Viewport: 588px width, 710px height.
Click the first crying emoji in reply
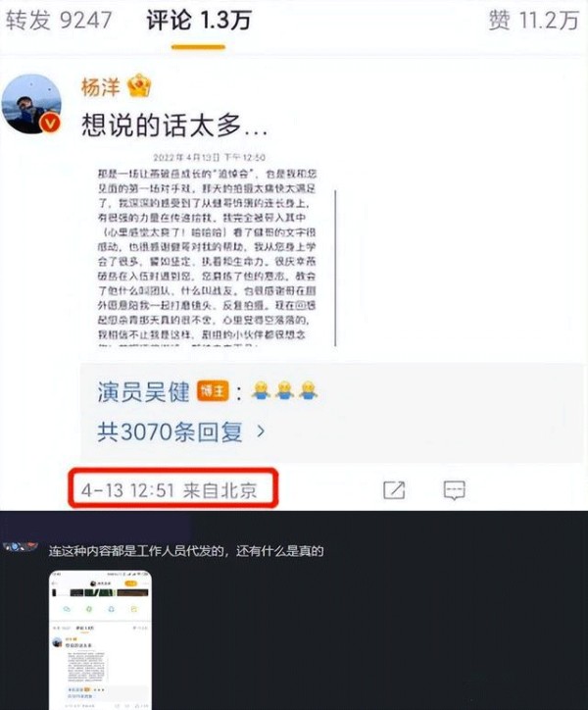coord(261,390)
